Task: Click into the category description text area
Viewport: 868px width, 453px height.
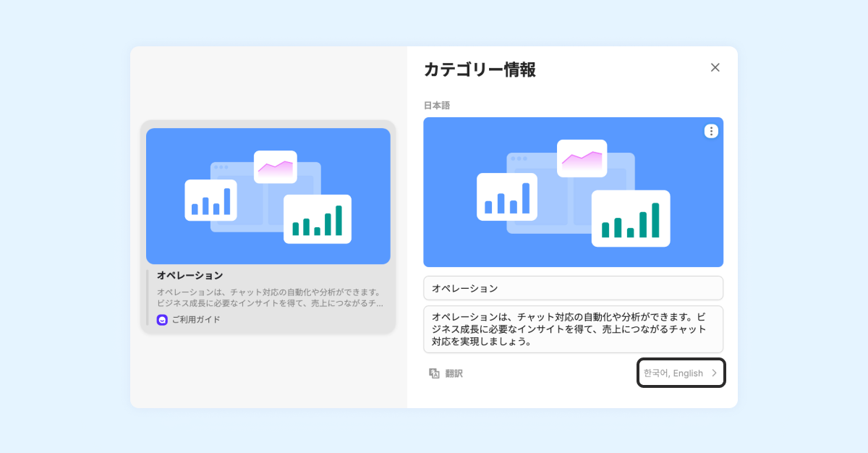Action: click(x=573, y=329)
